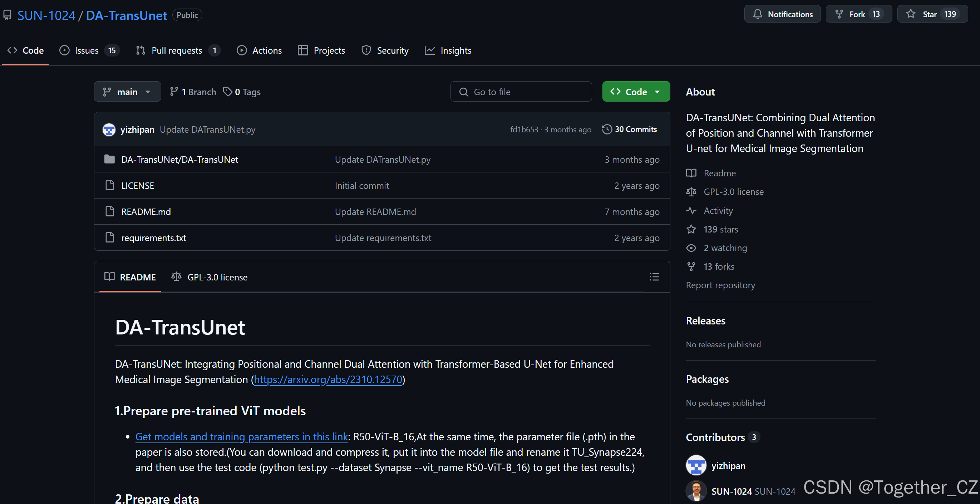Click the Fork icon button

pos(839,14)
